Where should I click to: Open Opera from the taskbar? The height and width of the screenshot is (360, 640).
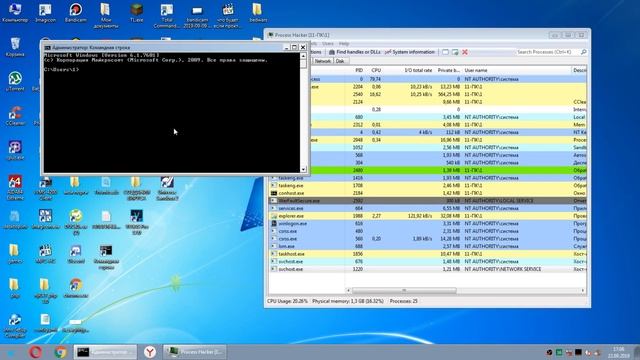[36, 352]
